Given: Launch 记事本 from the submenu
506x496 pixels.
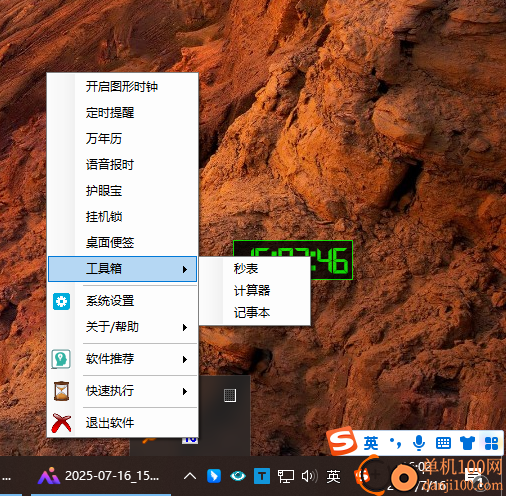Looking at the screenshot, I should (255, 313).
